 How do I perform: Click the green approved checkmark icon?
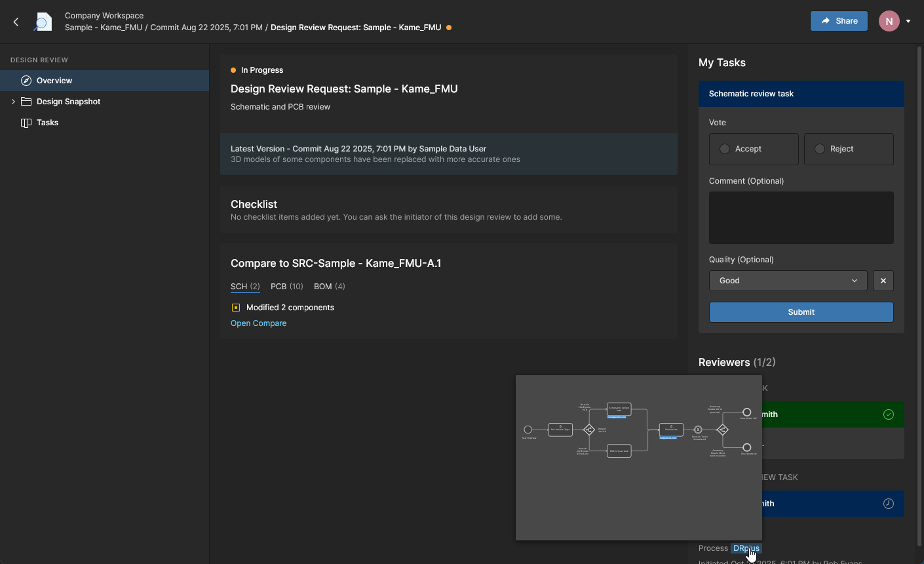tap(889, 414)
